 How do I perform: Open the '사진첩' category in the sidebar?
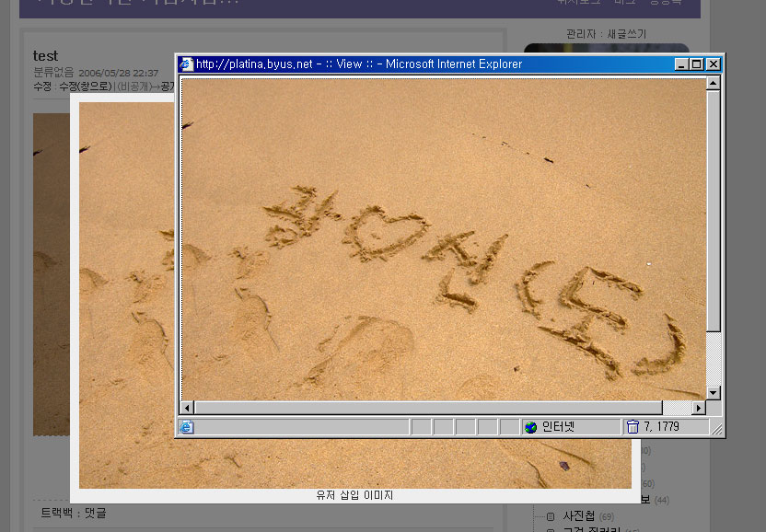[x=579, y=515]
